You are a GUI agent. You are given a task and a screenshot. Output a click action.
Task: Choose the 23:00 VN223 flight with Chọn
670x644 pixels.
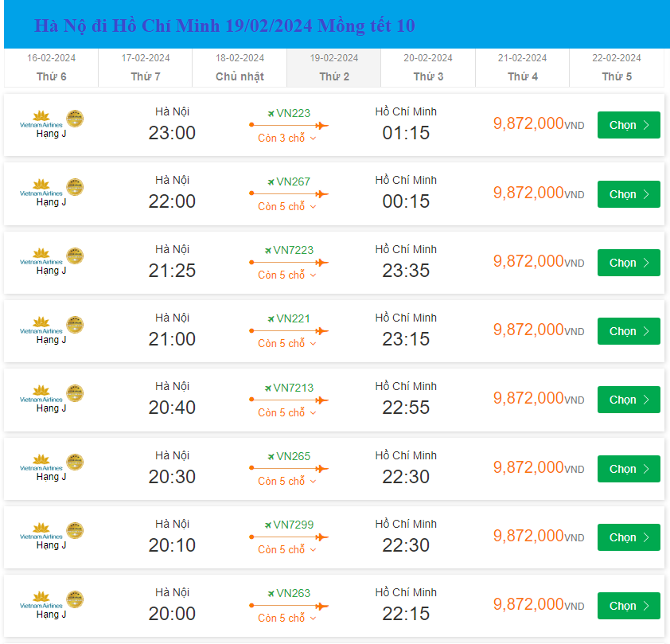coord(629,125)
